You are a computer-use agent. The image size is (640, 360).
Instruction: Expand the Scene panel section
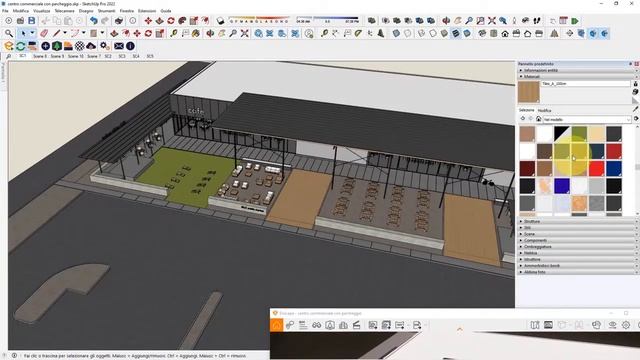coord(577,234)
